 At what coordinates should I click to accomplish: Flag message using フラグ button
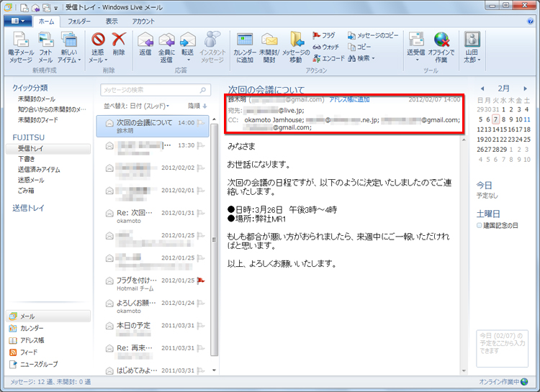(324, 35)
